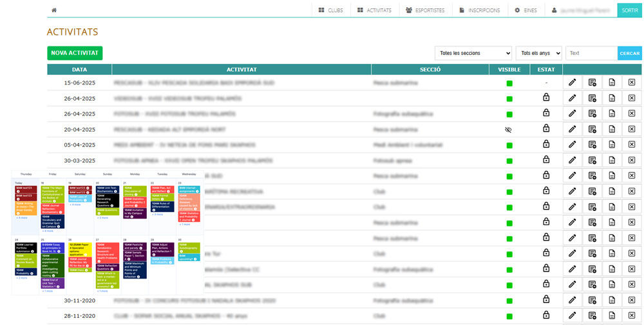Click the lock icon for 05-04-2025 activity

click(546, 144)
